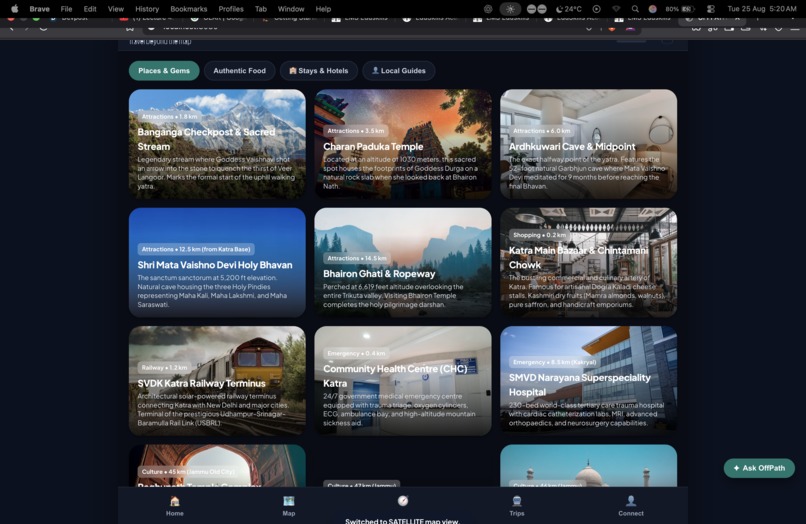Open the Home tab in bottom navigation
Image resolution: width=806 pixels, height=524 pixels.
(x=174, y=505)
